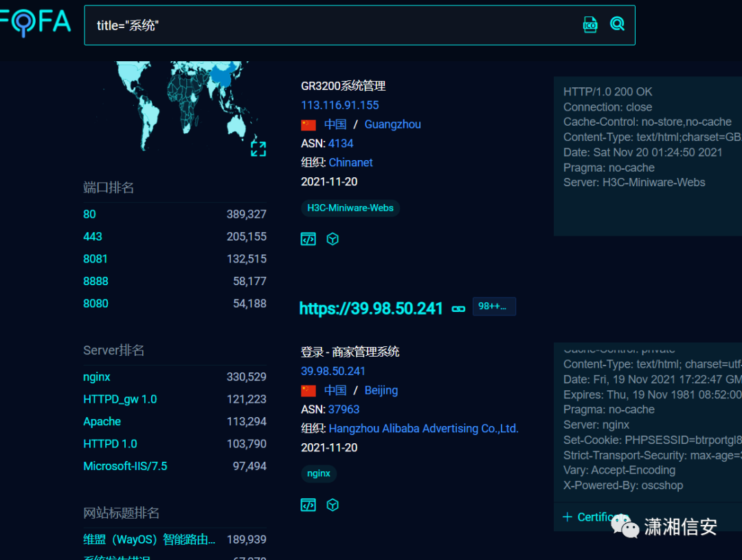Filter results by Apache server
The height and width of the screenshot is (560, 742).
coord(102,422)
